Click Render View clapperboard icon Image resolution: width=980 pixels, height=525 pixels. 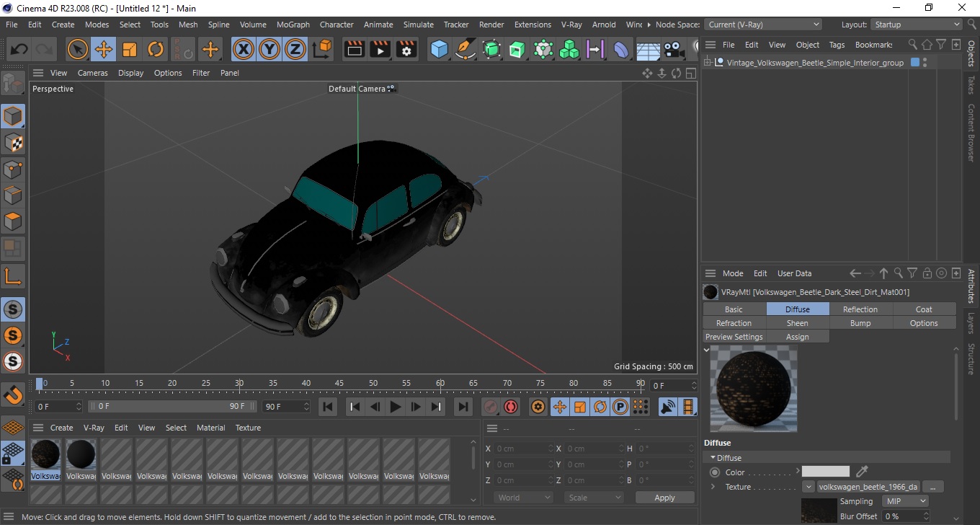tap(355, 50)
